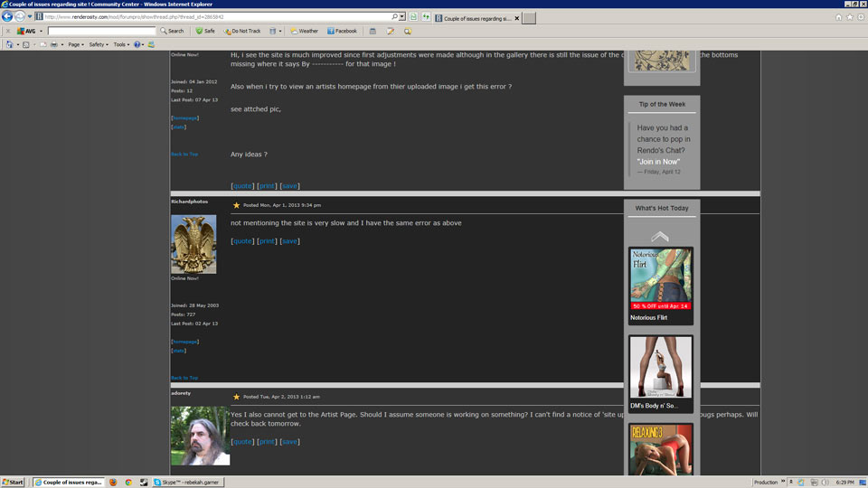The image size is (868, 488).
Task: Open the Weather toolbar button
Action: point(305,31)
